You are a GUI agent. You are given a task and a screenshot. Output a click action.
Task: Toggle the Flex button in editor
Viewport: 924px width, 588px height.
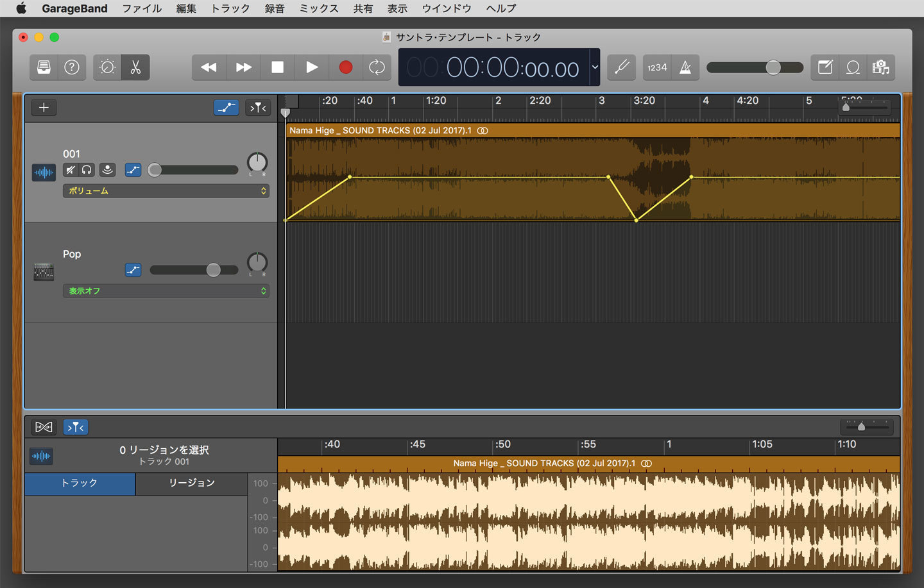[44, 427]
